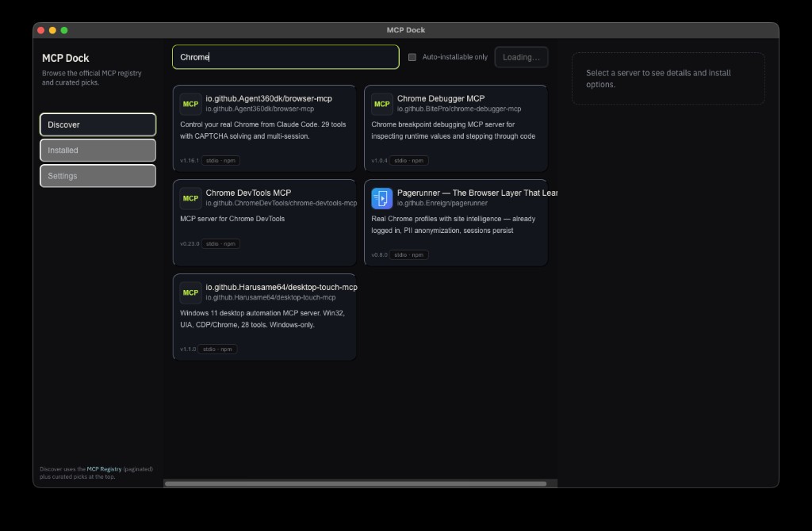
Task: Open the MCP Registry link in the footer
Action: 102,468
